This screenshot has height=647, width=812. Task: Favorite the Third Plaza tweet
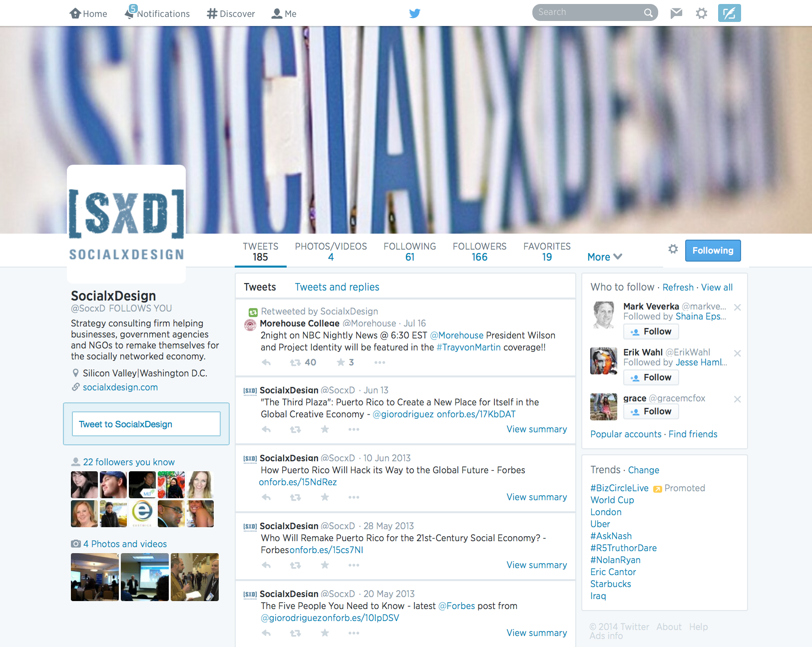(325, 429)
